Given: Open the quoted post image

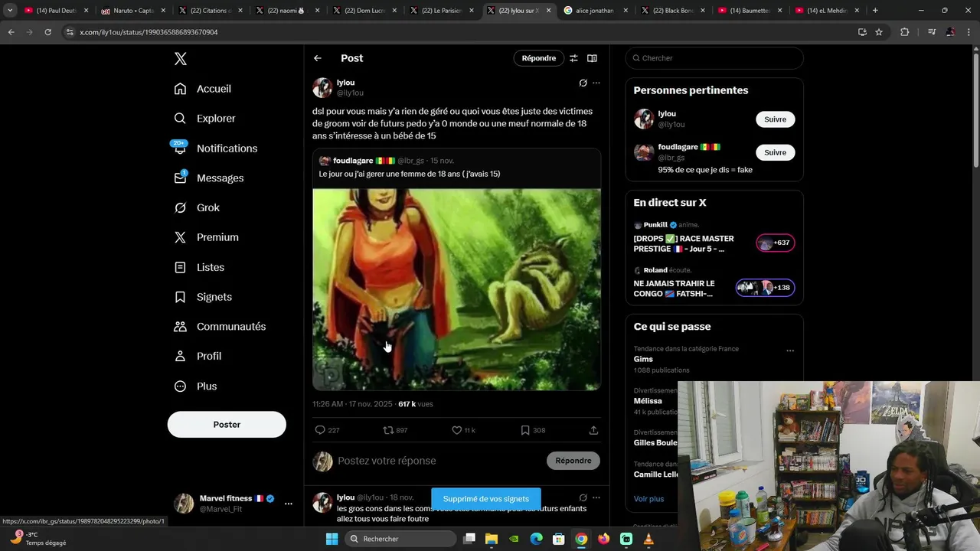Looking at the screenshot, I should pyautogui.click(x=456, y=289).
